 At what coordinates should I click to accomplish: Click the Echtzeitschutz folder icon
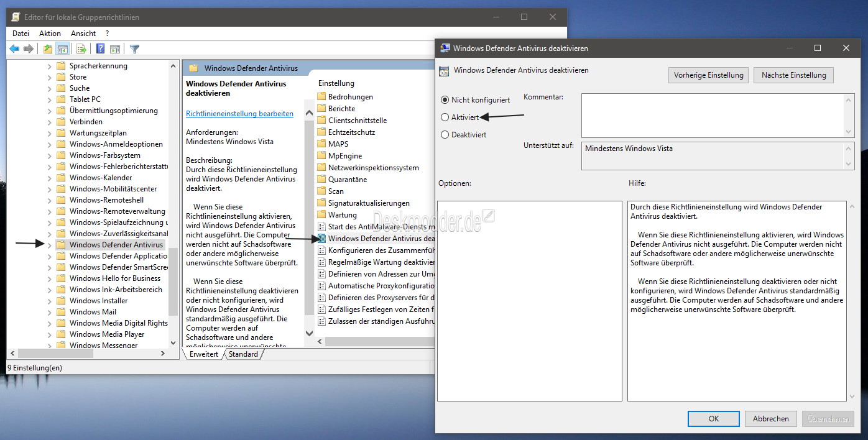[x=321, y=132]
